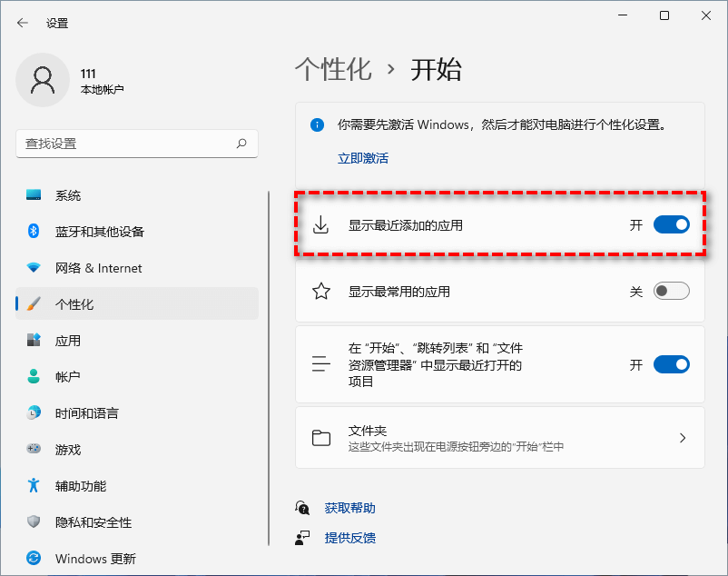Click the breadcrumb chevron separator
Viewport: 728px width, 576px height.
point(391,70)
